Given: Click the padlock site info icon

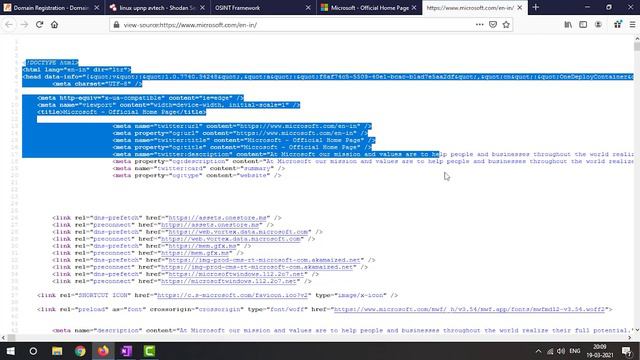Looking at the screenshot, I should (116, 25).
